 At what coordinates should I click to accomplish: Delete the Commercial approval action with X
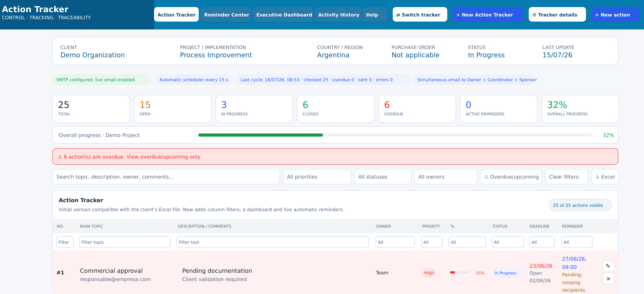(608, 279)
